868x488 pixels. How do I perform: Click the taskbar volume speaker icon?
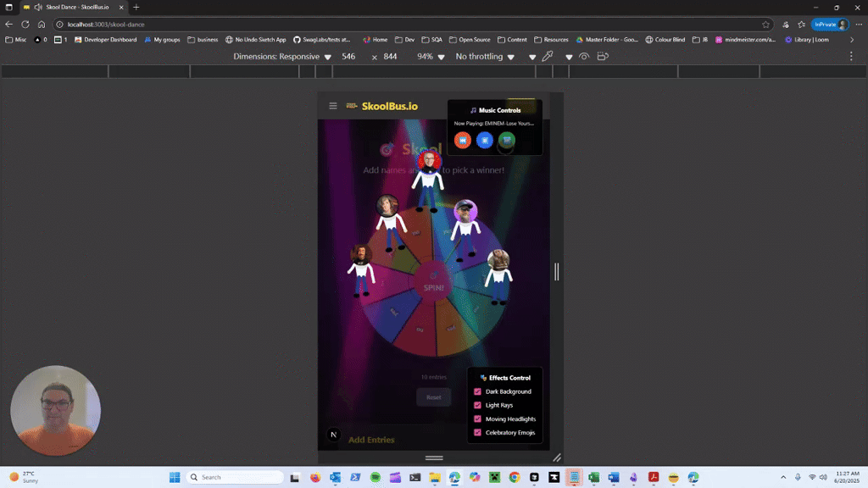(x=823, y=477)
